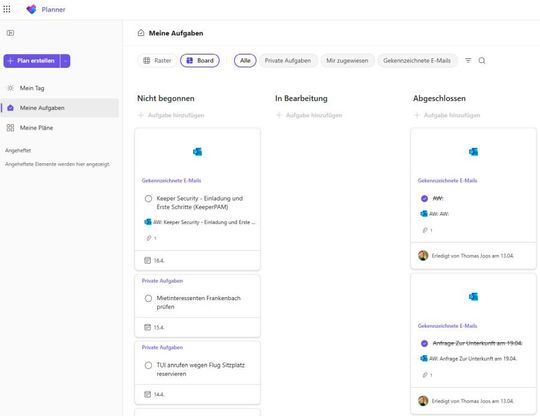Click Plan erstellen button
Image resolution: width=540 pixels, height=416 pixels.
32,61
